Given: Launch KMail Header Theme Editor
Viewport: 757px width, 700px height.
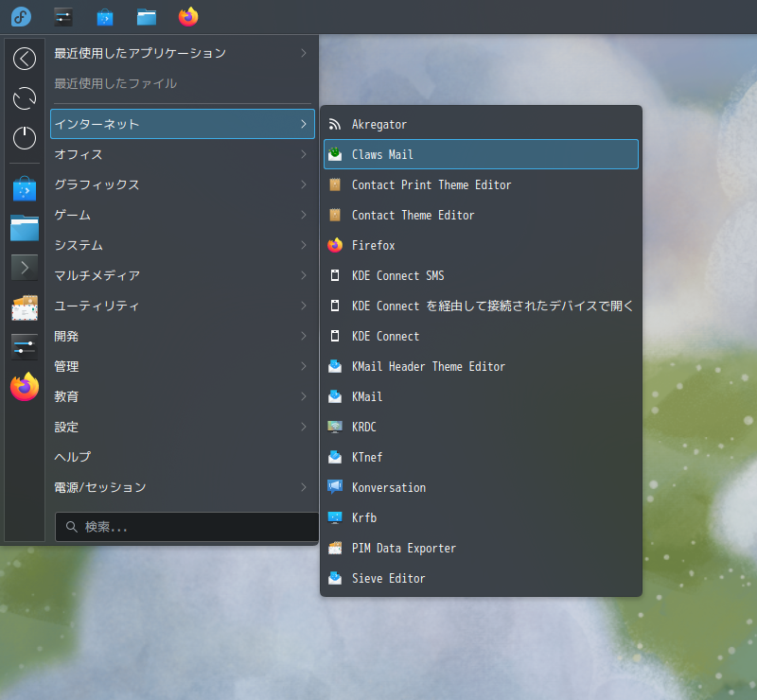Looking at the screenshot, I should pyautogui.click(x=481, y=366).
